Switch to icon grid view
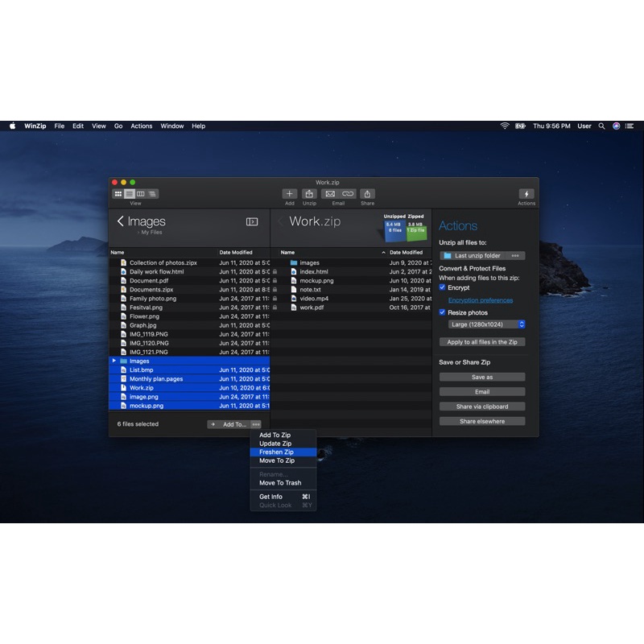 pyautogui.click(x=118, y=194)
